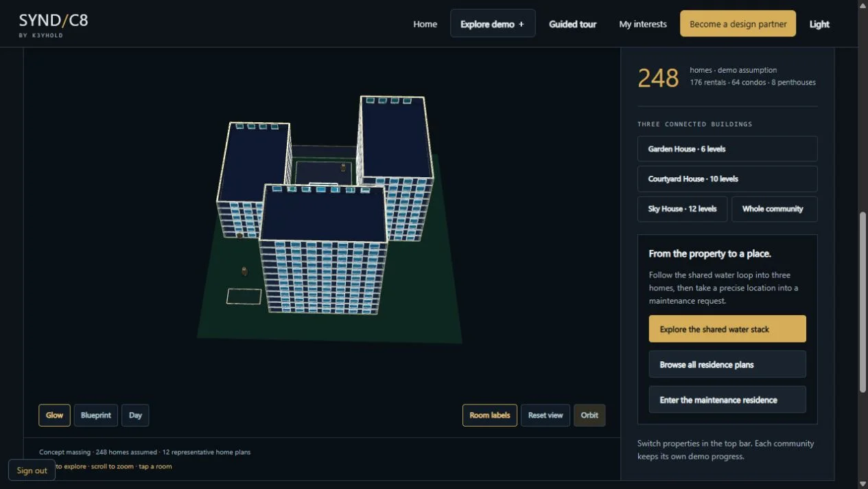Show the Whole community view
Image resolution: width=868 pixels, height=489 pixels.
click(774, 209)
